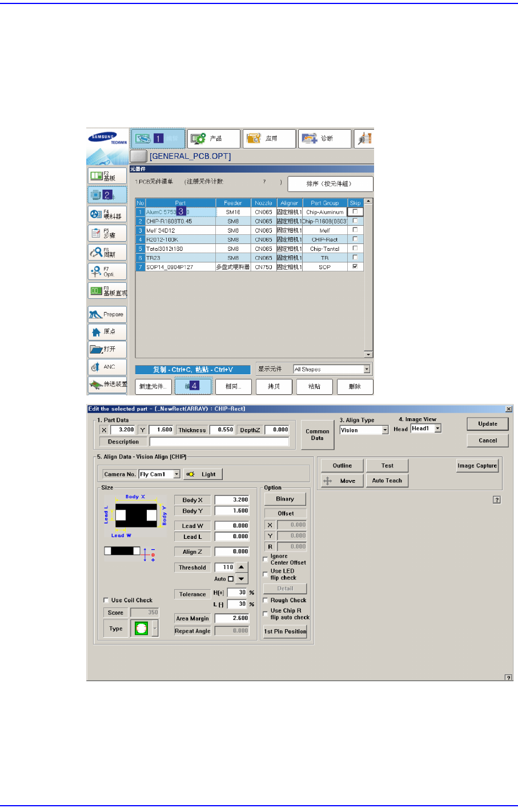Click the 排序（按元件组）sort button

(x=330, y=184)
